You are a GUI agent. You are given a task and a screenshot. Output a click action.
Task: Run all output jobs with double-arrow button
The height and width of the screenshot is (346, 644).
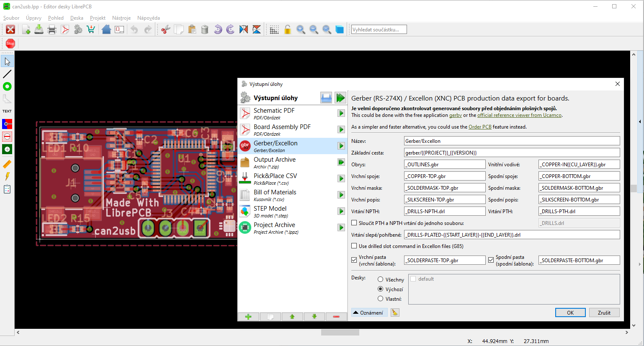point(340,98)
